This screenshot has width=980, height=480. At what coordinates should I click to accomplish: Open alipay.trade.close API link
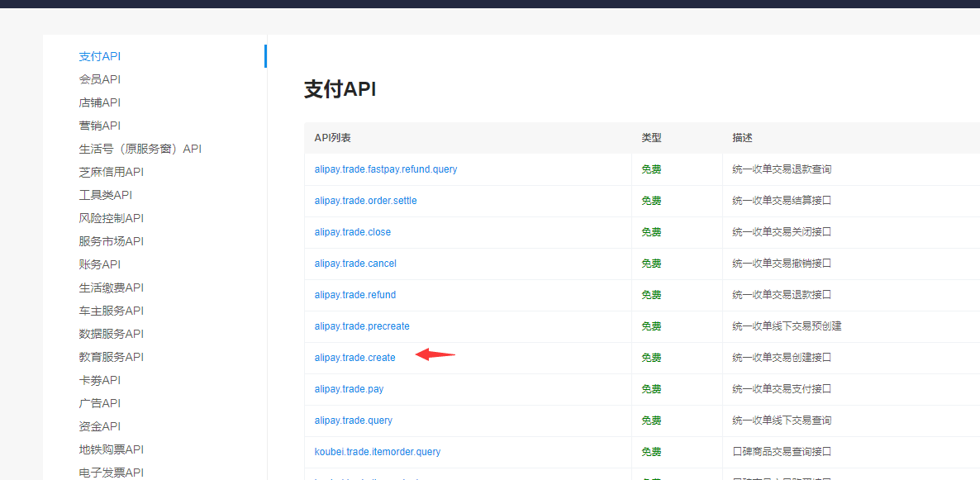(353, 232)
